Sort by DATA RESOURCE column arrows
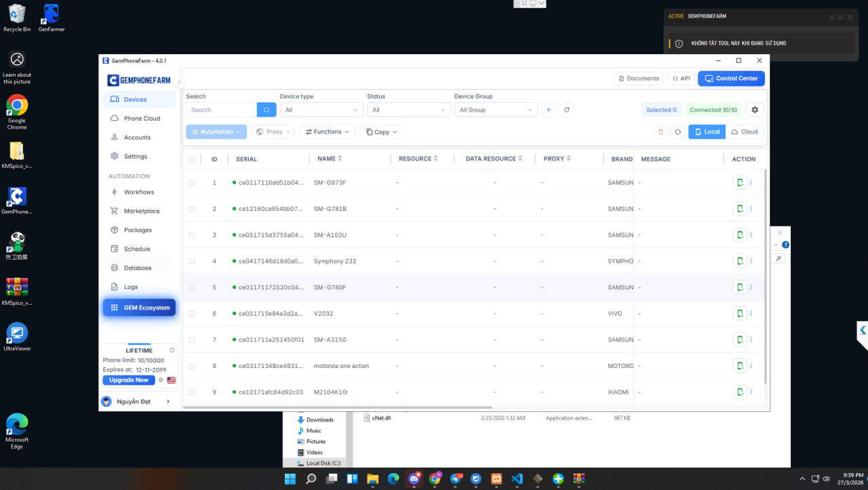The height and width of the screenshot is (490, 868). coord(520,159)
